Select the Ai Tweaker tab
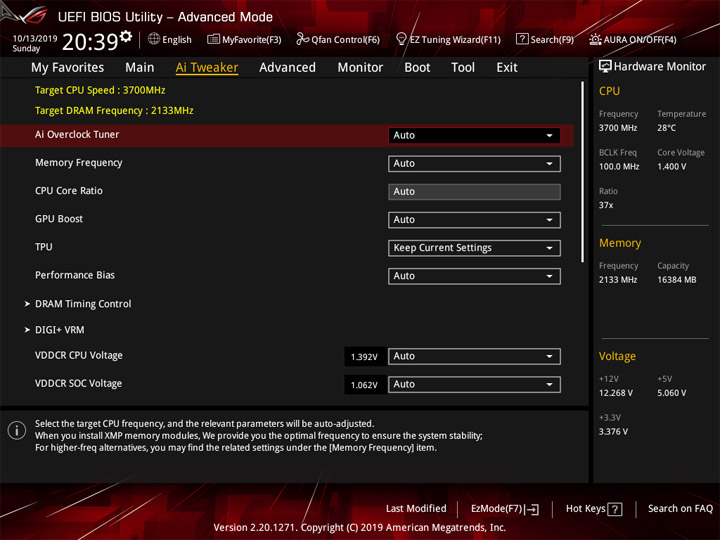The height and width of the screenshot is (540, 720). click(207, 68)
